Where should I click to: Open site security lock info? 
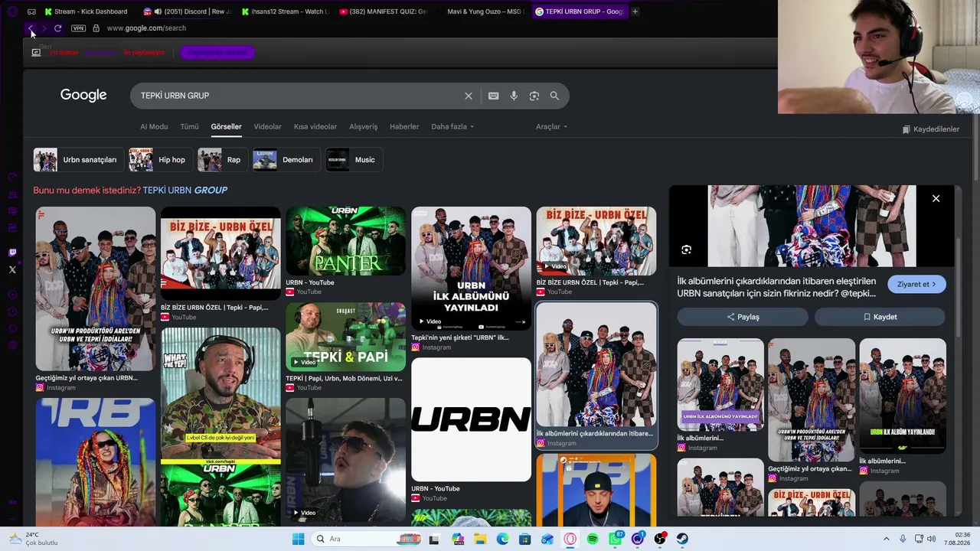[x=96, y=28]
